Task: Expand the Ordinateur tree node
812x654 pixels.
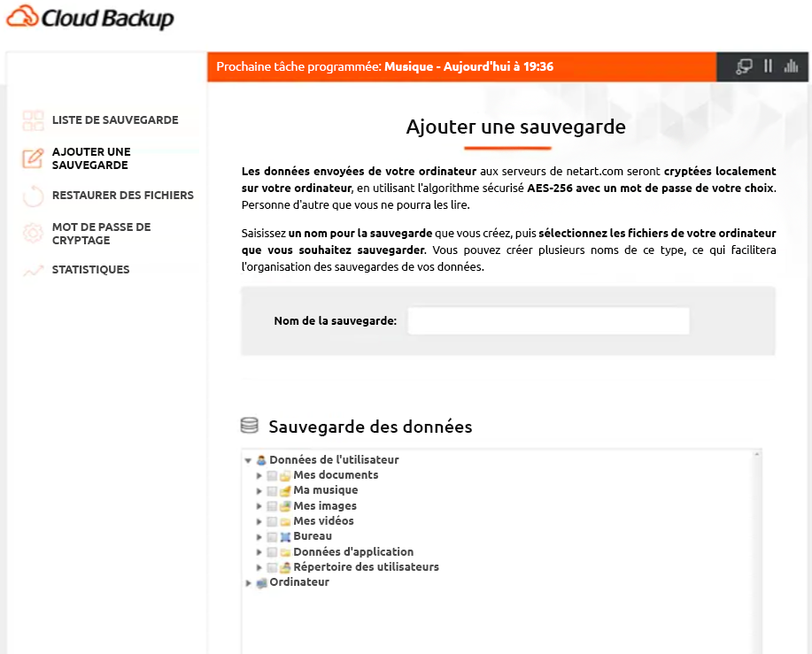Action: pyautogui.click(x=248, y=581)
